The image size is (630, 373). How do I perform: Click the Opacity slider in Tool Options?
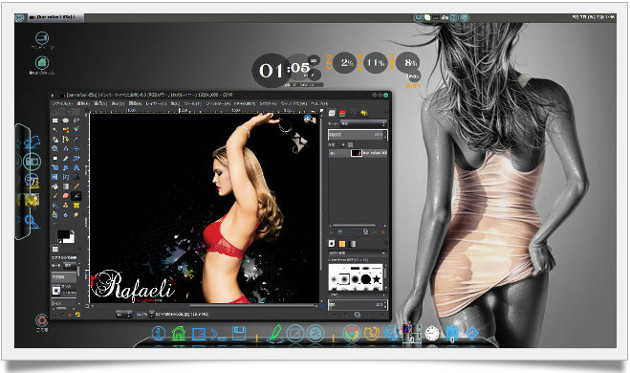(x=64, y=277)
